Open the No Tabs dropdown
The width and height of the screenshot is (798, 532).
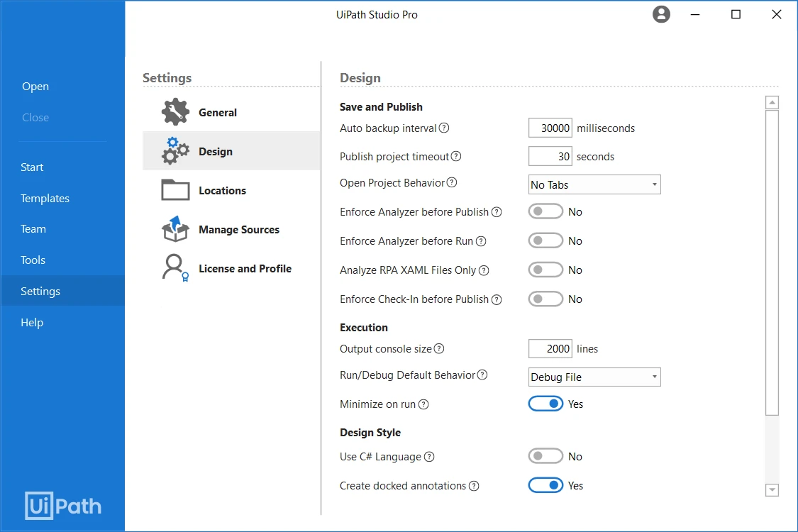594,184
